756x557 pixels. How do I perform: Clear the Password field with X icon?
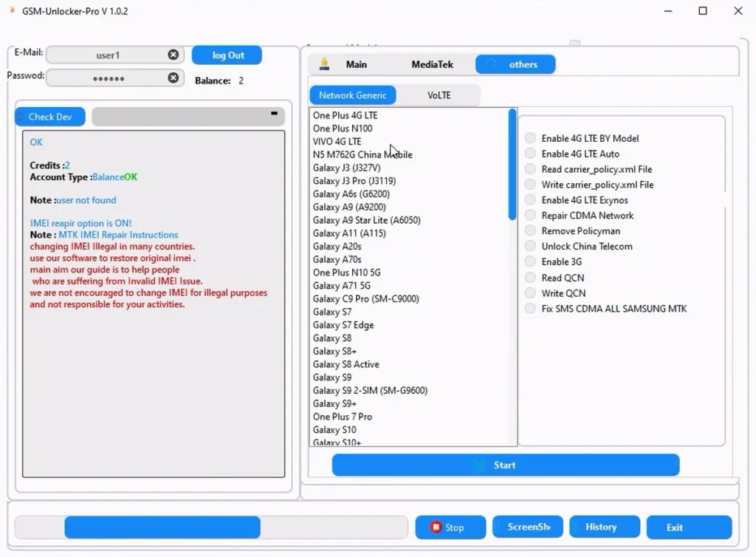(173, 78)
